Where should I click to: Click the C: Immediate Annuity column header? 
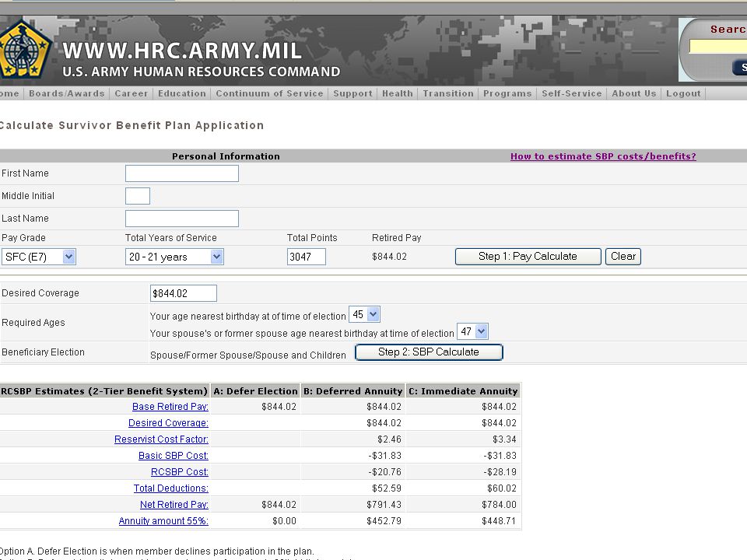463,391
